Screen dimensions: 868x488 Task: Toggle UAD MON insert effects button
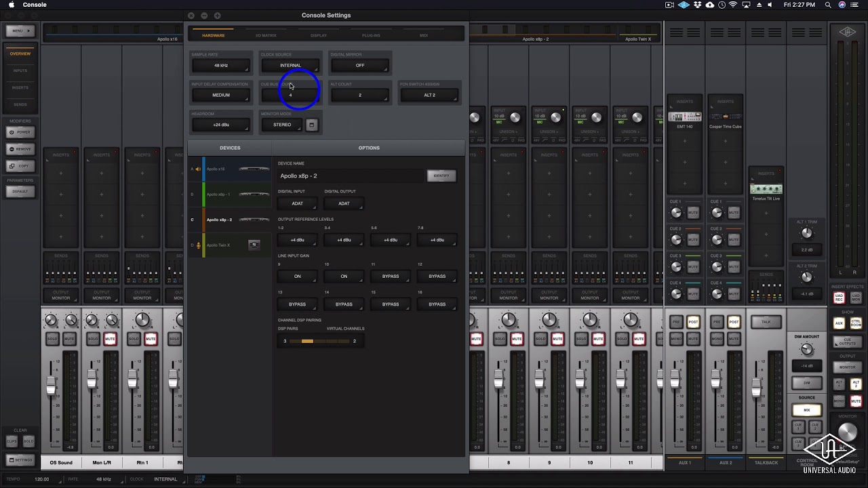tap(856, 298)
